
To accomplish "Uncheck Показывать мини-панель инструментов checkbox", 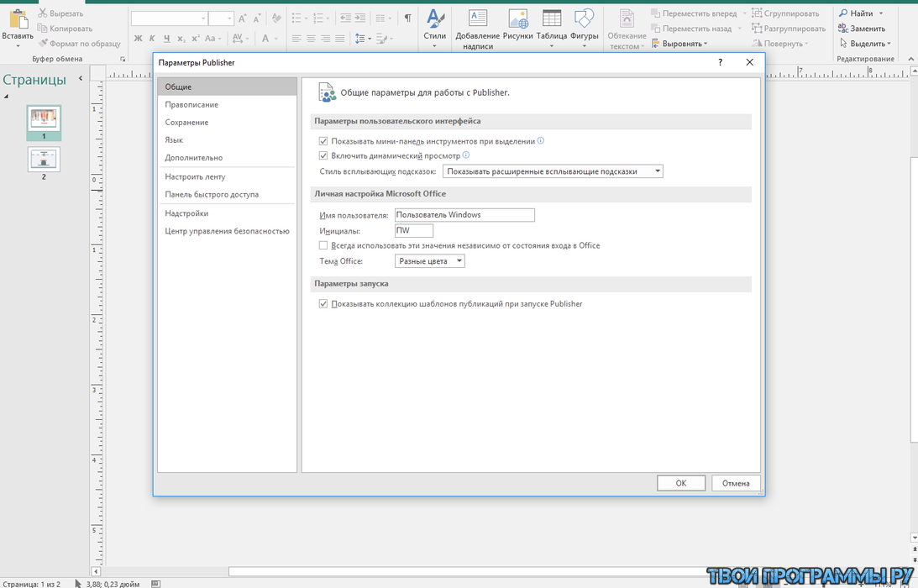I will tap(323, 141).
